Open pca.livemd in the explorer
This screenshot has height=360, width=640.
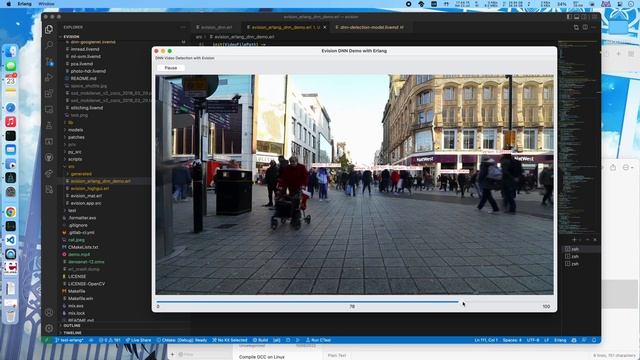82,64
